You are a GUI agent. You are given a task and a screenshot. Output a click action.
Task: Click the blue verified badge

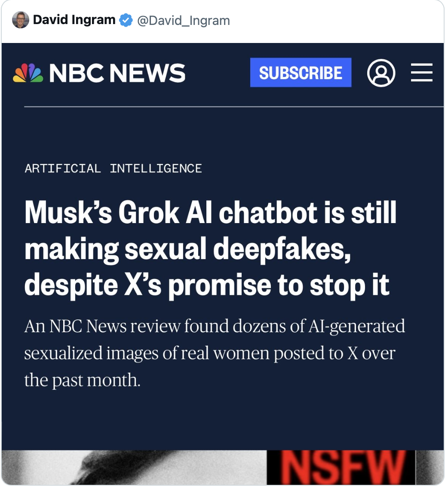(126, 20)
